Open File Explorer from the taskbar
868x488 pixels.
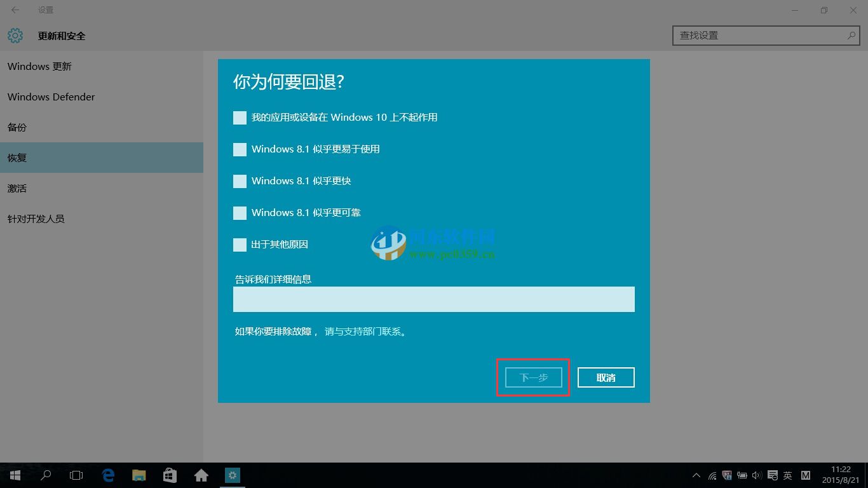(x=139, y=475)
